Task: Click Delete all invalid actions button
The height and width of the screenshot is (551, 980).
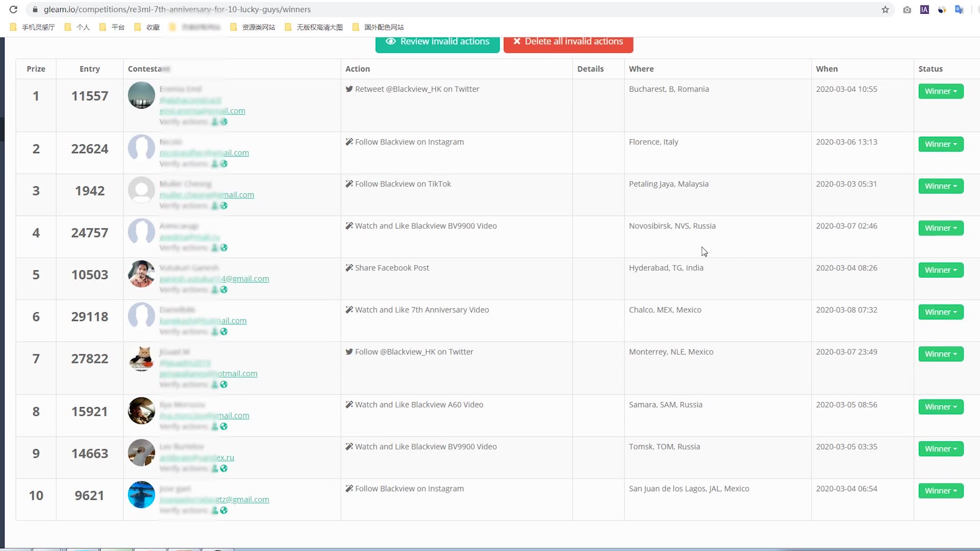Action: [x=568, y=41]
